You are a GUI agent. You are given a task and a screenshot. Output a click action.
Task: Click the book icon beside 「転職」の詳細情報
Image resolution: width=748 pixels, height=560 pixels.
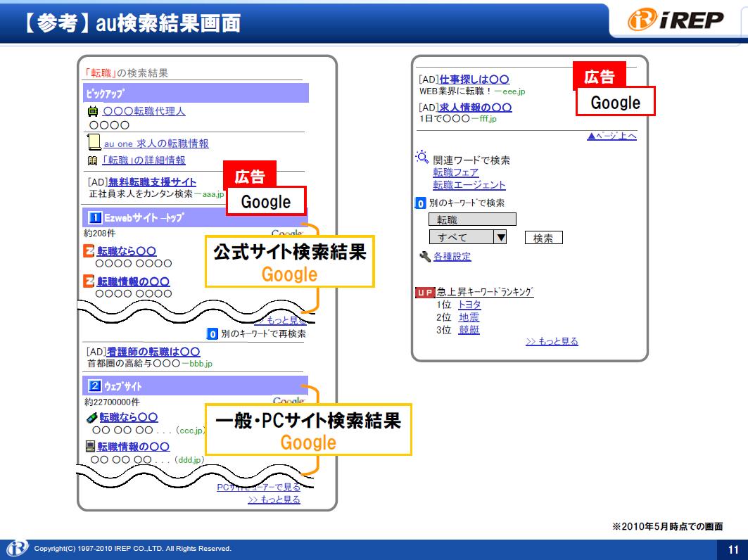(x=93, y=160)
